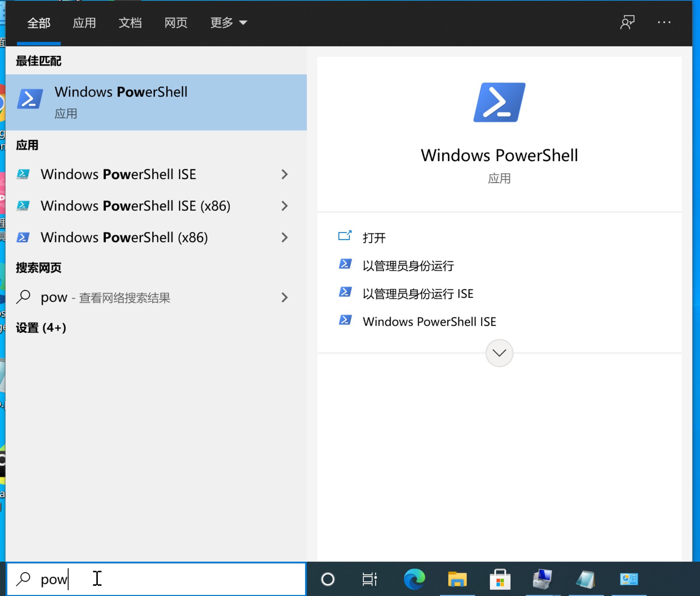Launch Windows PowerShell ISE from preview actions

point(429,321)
